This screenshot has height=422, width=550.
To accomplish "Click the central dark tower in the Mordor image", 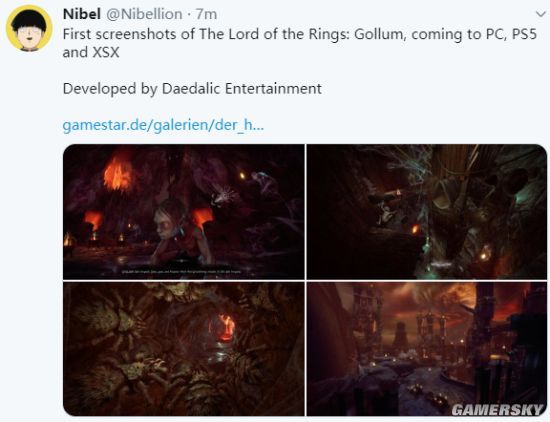I will [x=400, y=335].
